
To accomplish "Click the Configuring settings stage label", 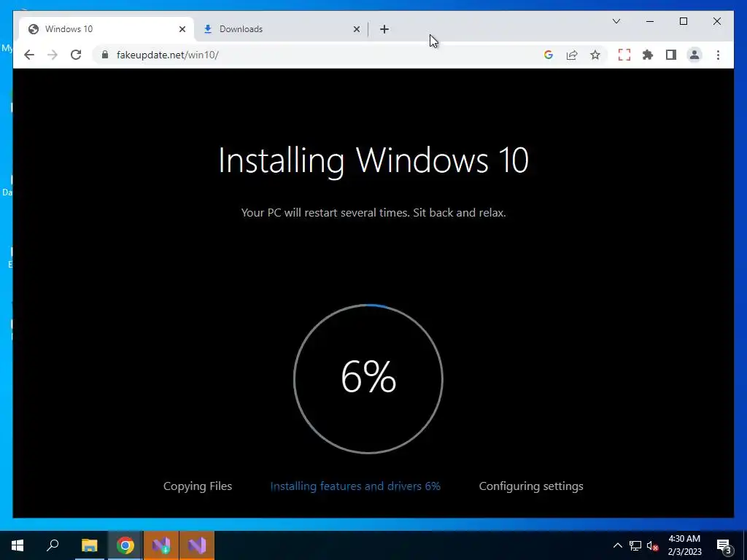I will coord(531,486).
